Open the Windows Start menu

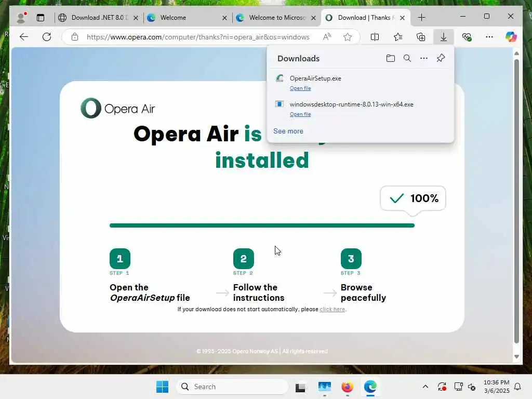pos(162,387)
